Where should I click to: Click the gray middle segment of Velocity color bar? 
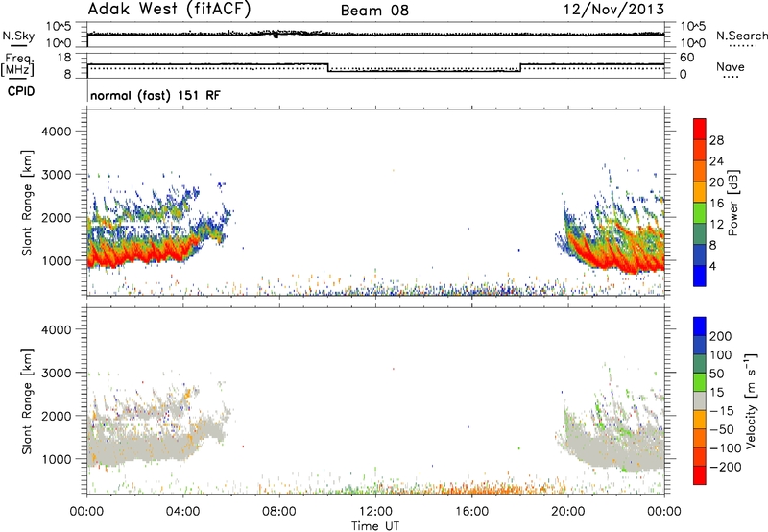coord(700,400)
